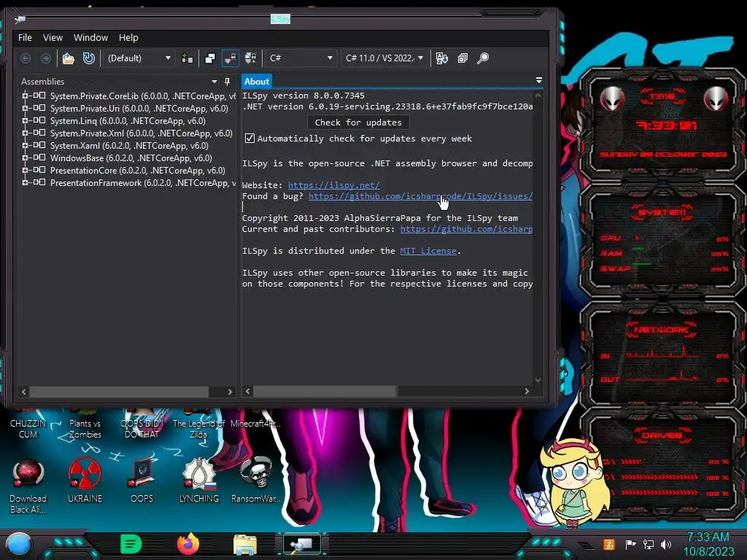
Task: Toggle Show private and internal types icon
Action: (x=230, y=58)
